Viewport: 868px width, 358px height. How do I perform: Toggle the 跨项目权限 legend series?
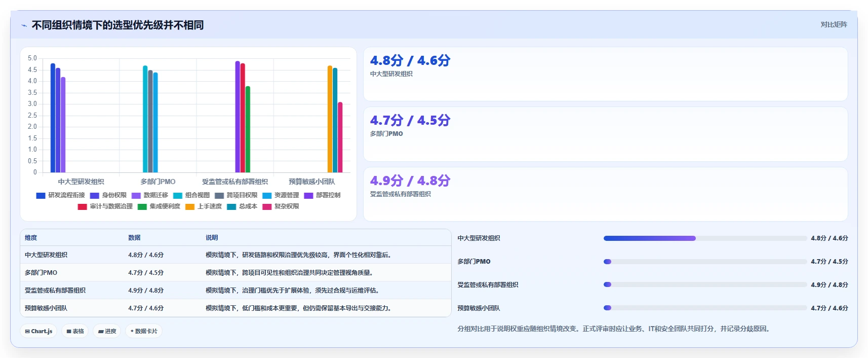coord(236,195)
